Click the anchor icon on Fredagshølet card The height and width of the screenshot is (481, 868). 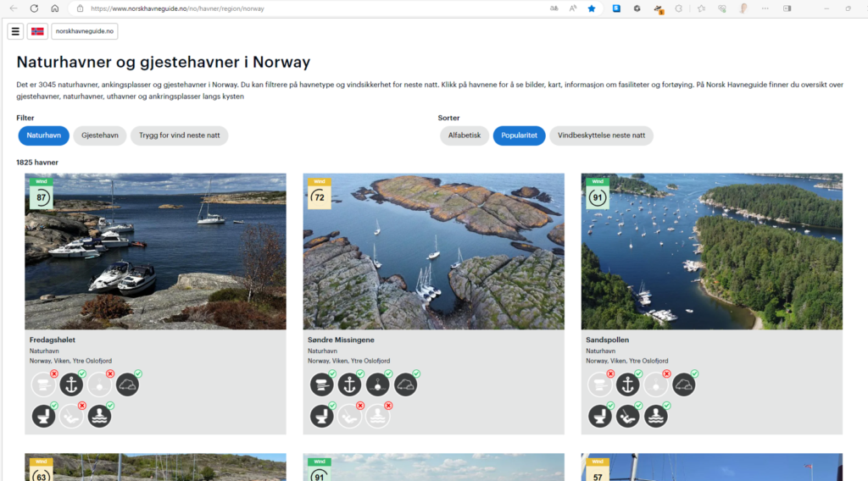(71, 384)
